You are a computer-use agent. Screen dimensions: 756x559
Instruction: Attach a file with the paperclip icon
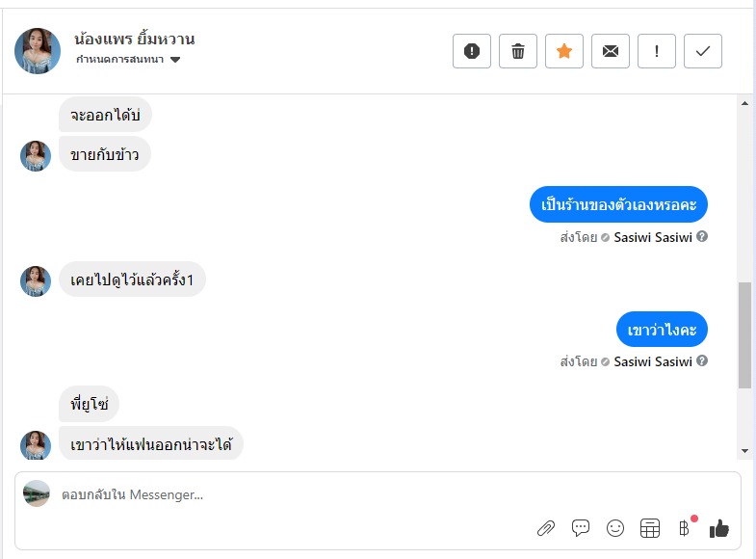tap(546, 527)
